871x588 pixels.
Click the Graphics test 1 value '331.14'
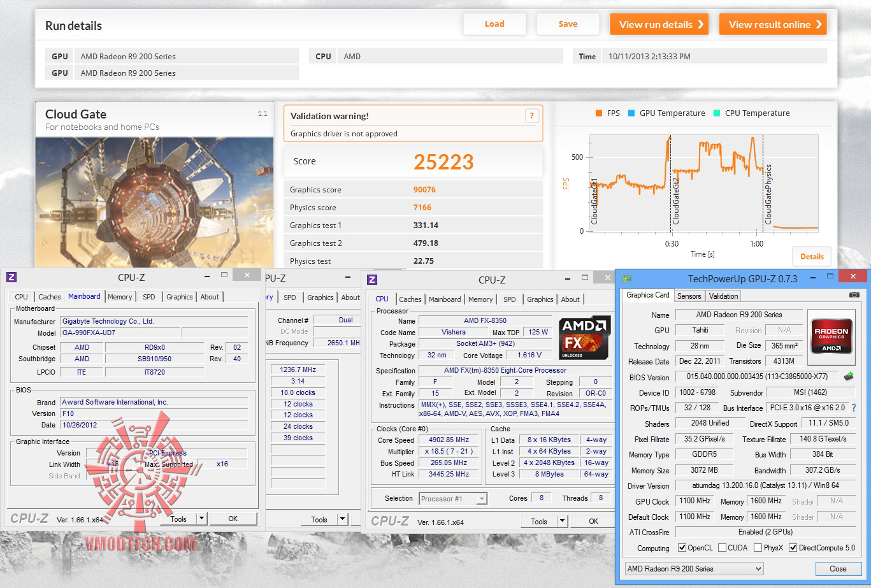426,226
